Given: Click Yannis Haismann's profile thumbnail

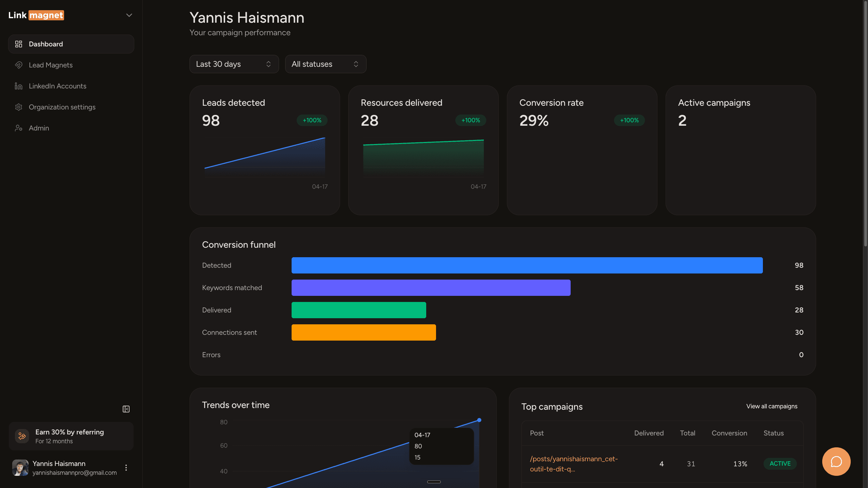Looking at the screenshot, I should tap(20, 467).
